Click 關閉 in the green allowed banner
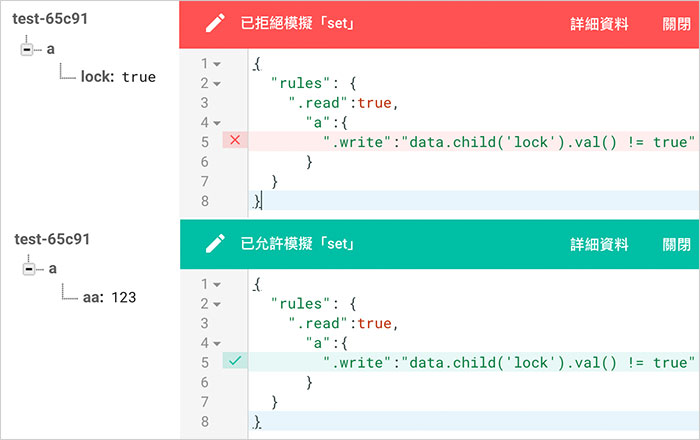Viewport: 700px width, 440px height. pos(676,243)
